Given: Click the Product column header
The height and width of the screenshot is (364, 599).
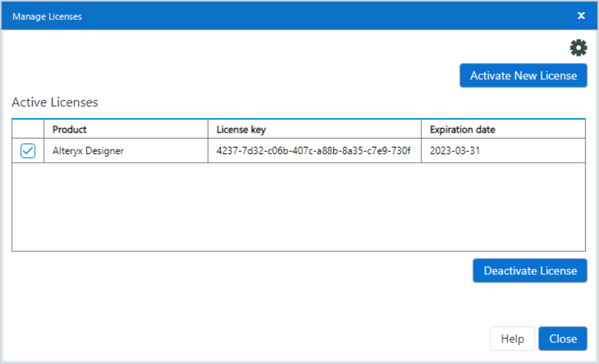Looking at the screenshot, I should click(70, 129).
